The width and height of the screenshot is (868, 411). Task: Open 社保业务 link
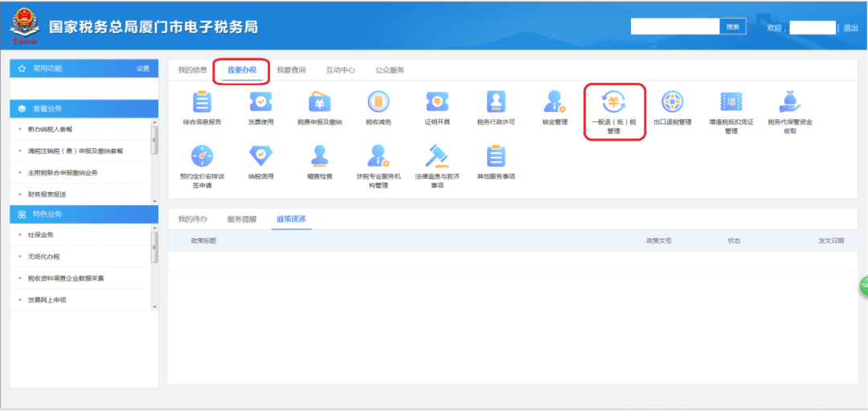coord(40,235)
